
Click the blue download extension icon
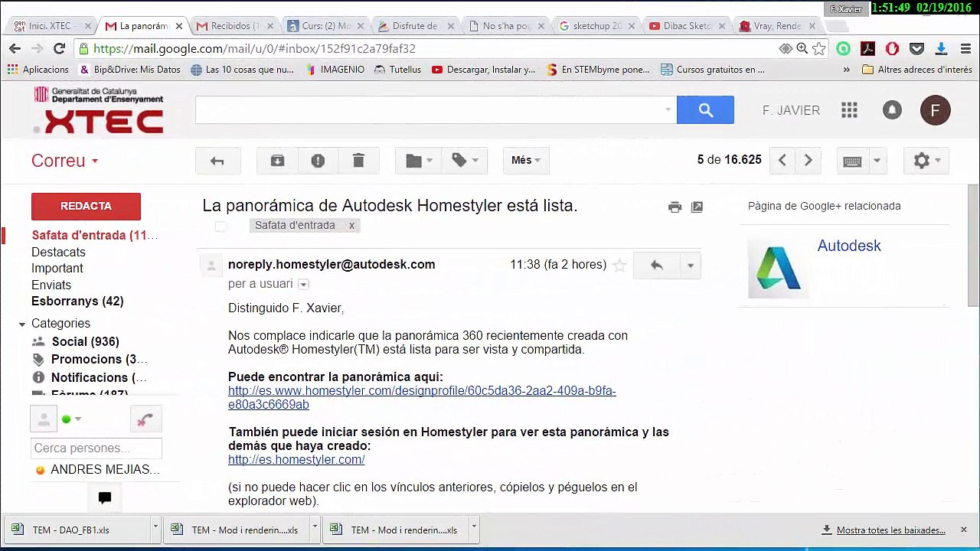(x=942, y=48)
